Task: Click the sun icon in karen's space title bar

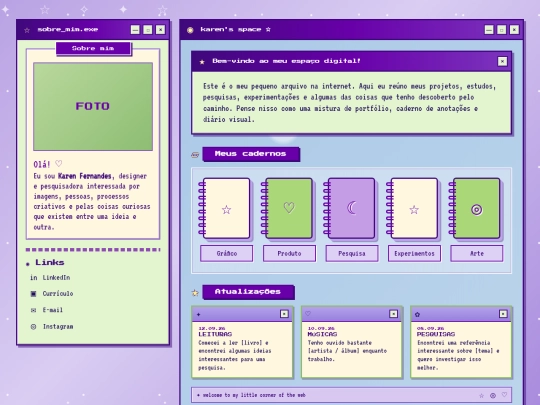Action: 190,30
